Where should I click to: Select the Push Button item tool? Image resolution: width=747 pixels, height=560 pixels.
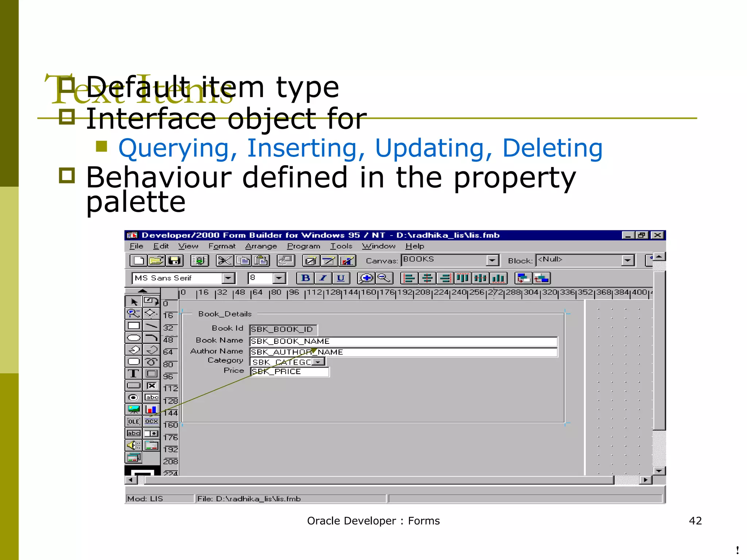pos(133,385)
